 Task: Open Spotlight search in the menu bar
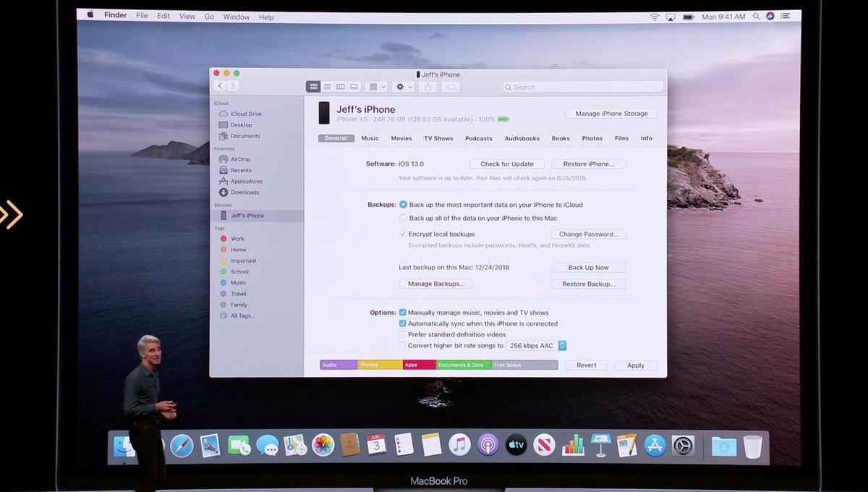coord(757,16)
